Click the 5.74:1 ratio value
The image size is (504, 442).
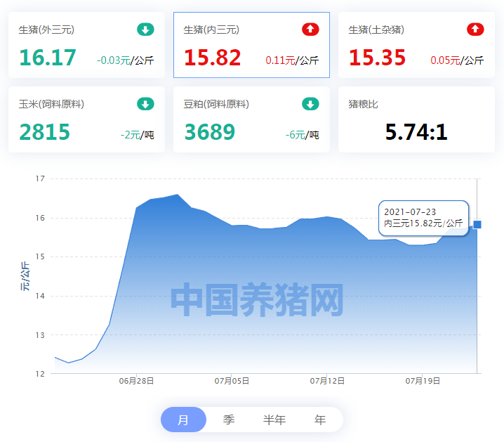click(416, 132)
